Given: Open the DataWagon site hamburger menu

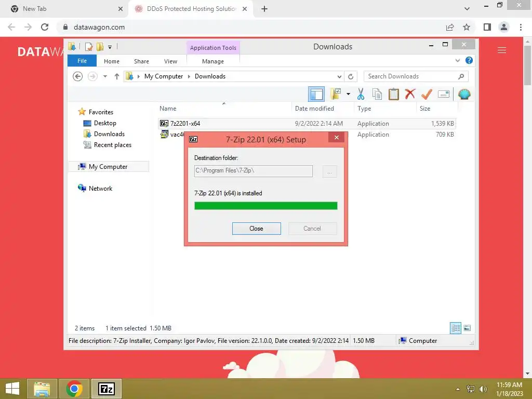Looking at the screenshot, I should tap(502, 50).
